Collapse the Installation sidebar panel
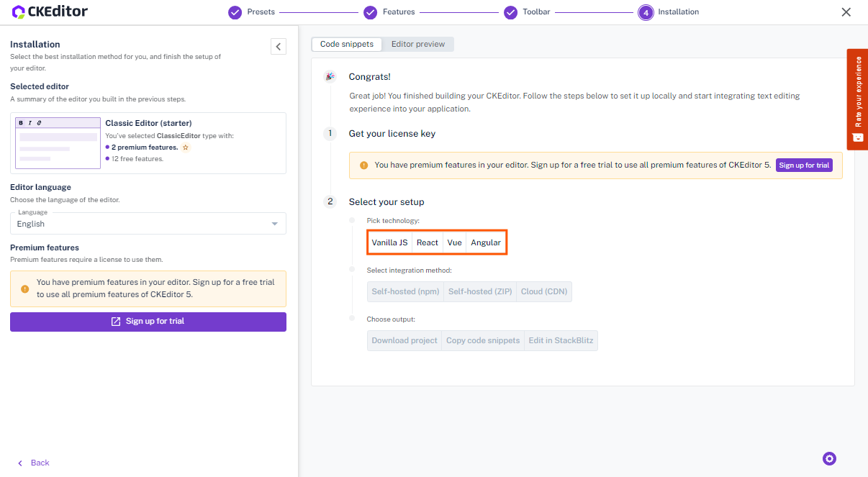 coord(279,47)
